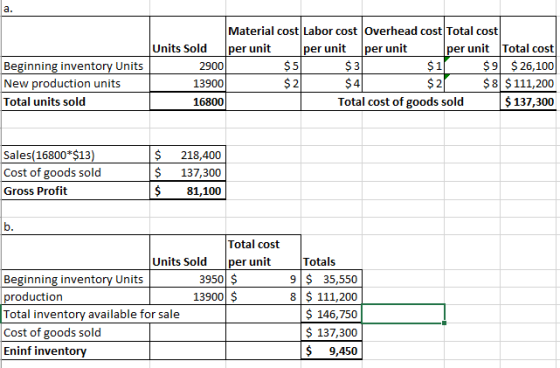The width and height of the screenshot is (560, 368).
Task: Select the 'Beginning inventory Units' cell in table a
Action: point(75,66)
